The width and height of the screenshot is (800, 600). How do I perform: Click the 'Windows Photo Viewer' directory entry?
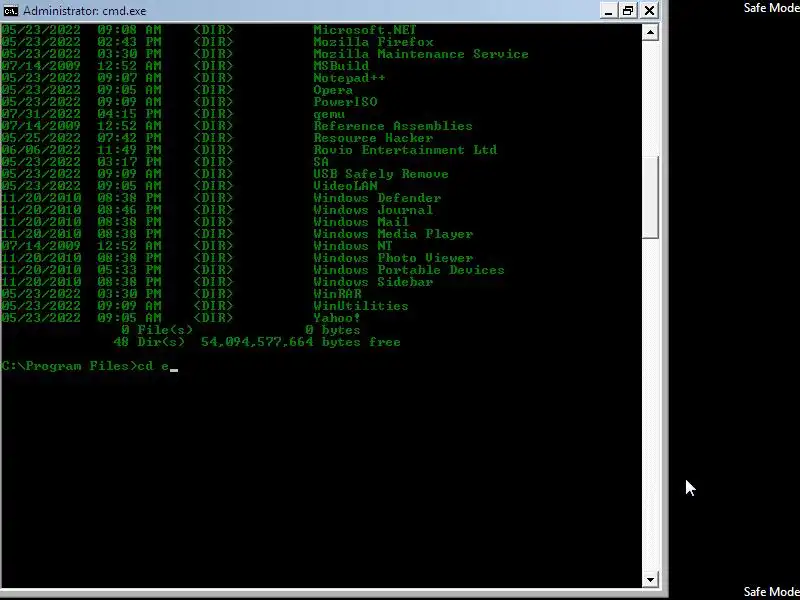click(393, 258)
